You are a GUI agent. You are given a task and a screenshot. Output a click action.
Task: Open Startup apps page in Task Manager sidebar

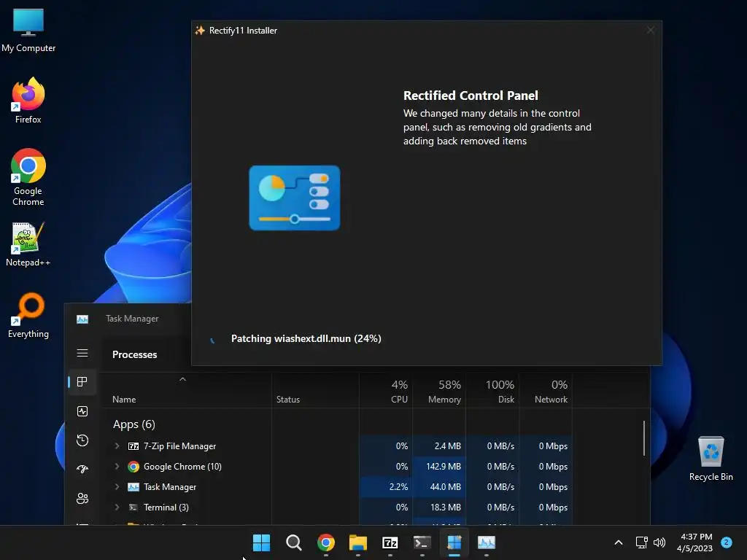pyautogui.click(x=82, y=469)
